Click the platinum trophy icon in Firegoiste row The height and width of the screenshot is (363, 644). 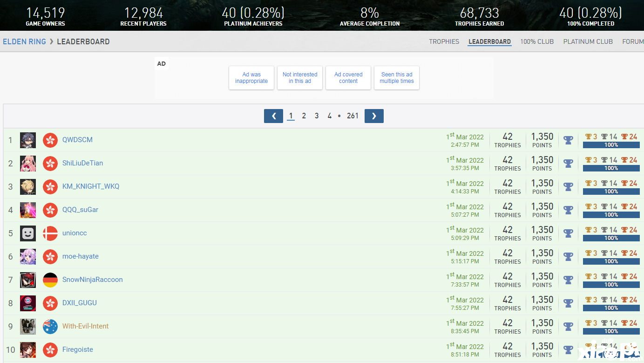pos(568,349)
